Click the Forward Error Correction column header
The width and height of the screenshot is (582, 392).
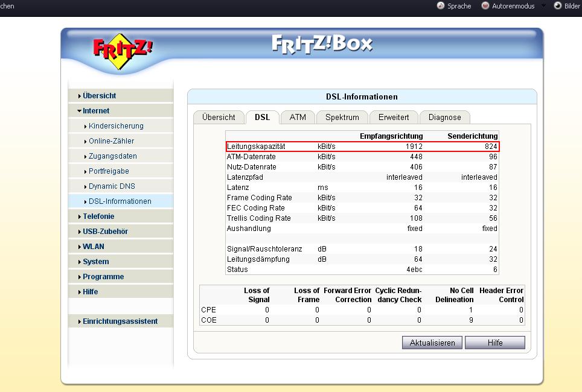tap(347, 295)
